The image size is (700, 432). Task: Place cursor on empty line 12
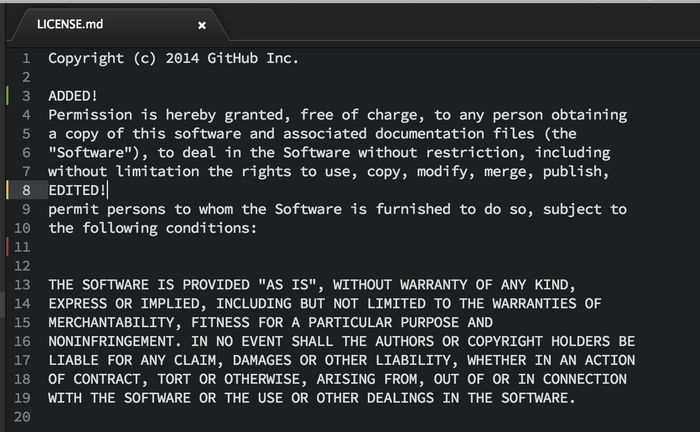200,265
